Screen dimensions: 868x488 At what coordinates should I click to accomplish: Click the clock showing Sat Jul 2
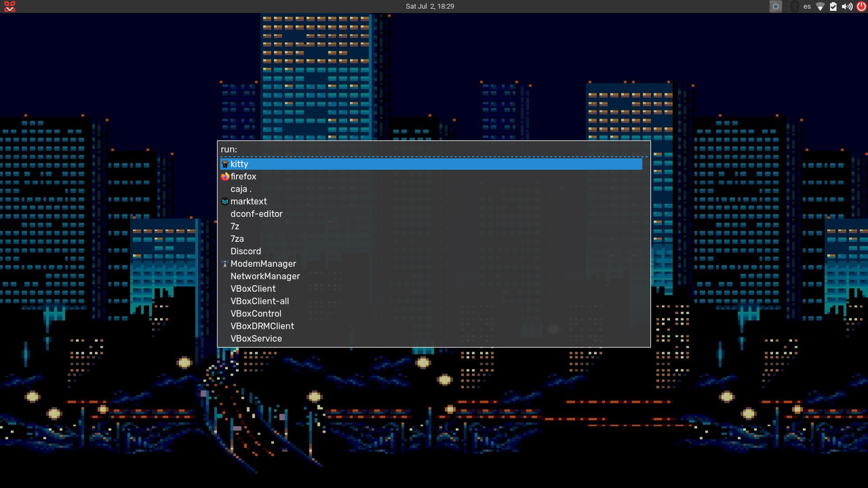pyautogui.click(x=429, y=6)
